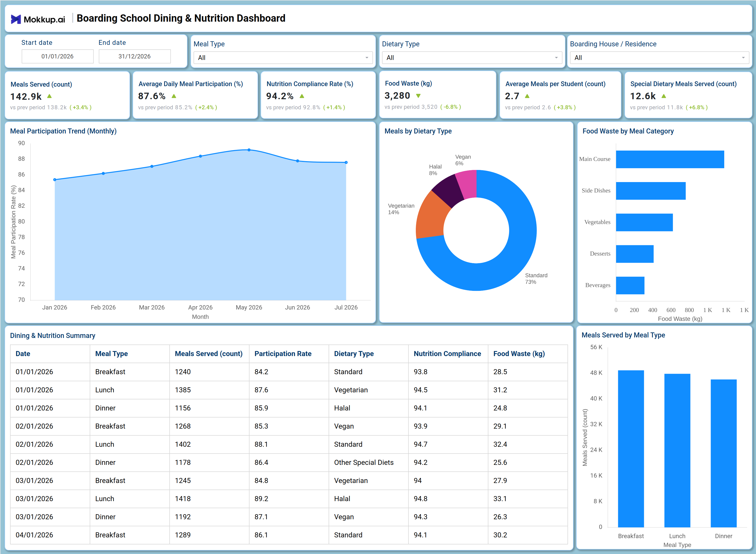Click the Lunch meals served bar
This screenshot has height=554, width=756.
677,450
